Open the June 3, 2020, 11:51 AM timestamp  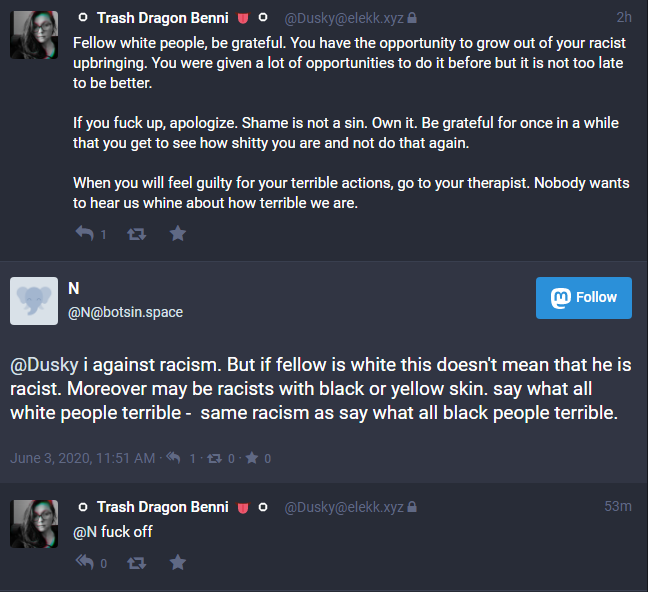pyautogui.click(x=82, y=458)
